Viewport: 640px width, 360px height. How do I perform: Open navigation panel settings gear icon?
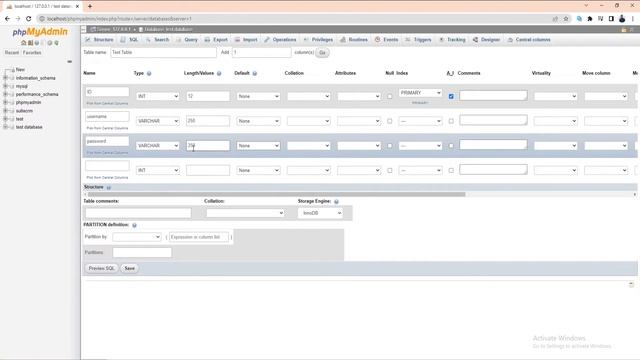tap(49, 43)
